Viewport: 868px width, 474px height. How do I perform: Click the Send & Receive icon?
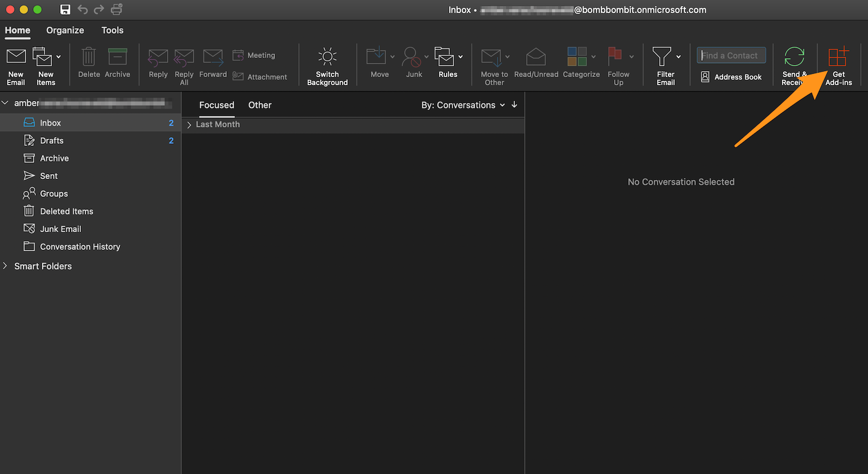pyautogui.click(x=794, y=56)
